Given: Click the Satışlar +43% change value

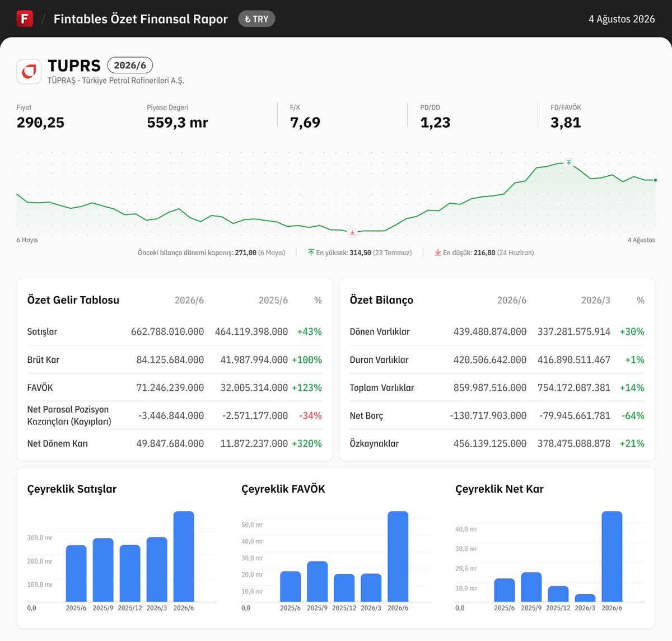Looking at the screenshot, I should (x=310, y=331).
